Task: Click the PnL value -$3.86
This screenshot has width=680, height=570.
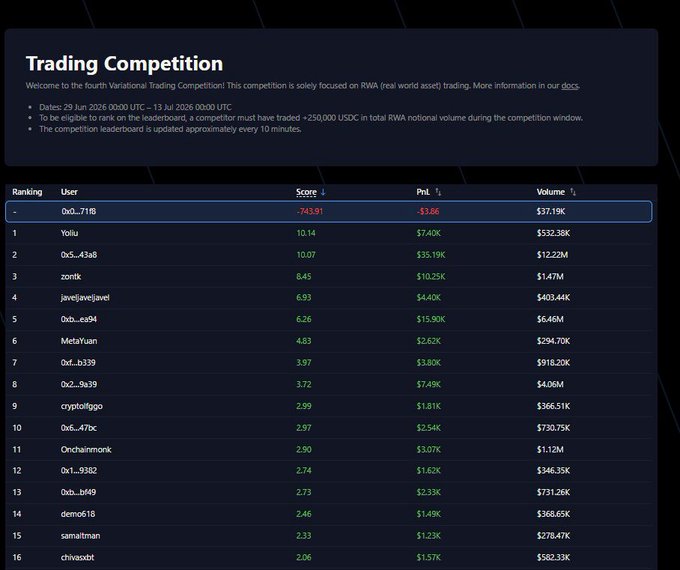Action: point(428,211)
